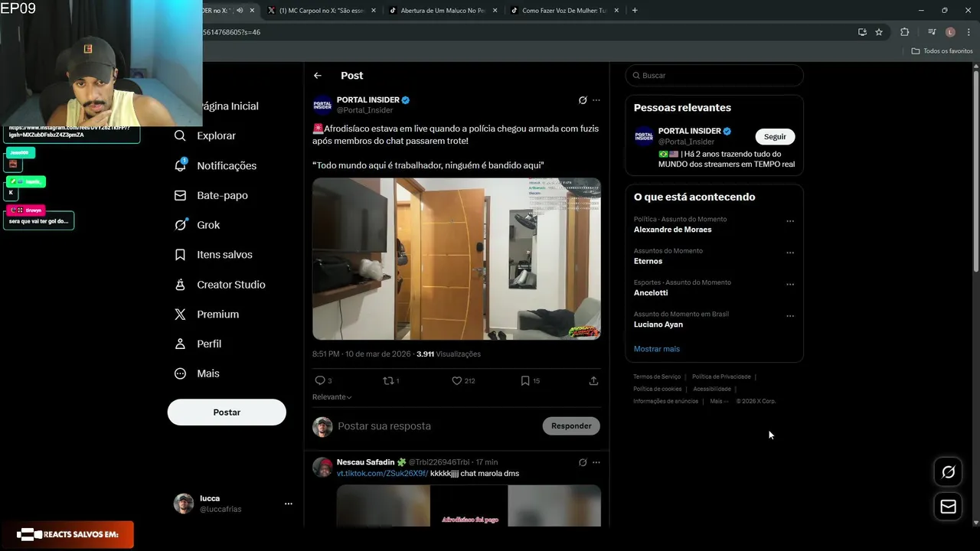Open PORTAL INSIDER name in post header

(368, 100)
